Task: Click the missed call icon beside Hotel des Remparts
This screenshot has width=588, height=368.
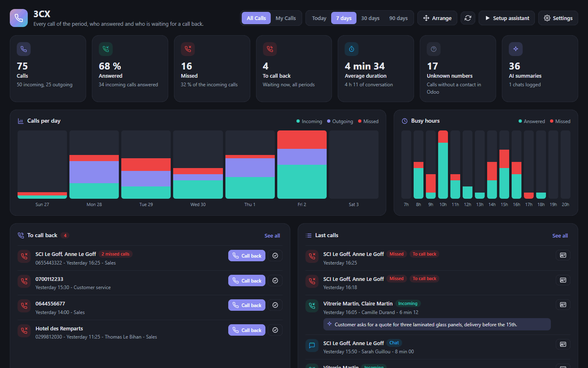Action: pyautogui.click(x=24, y=331)
